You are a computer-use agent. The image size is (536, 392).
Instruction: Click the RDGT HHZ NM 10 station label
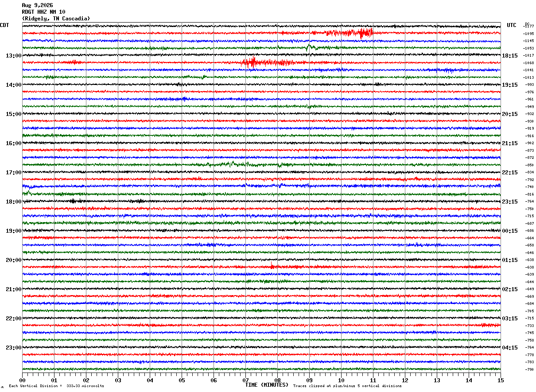click(x=43, y=12)
